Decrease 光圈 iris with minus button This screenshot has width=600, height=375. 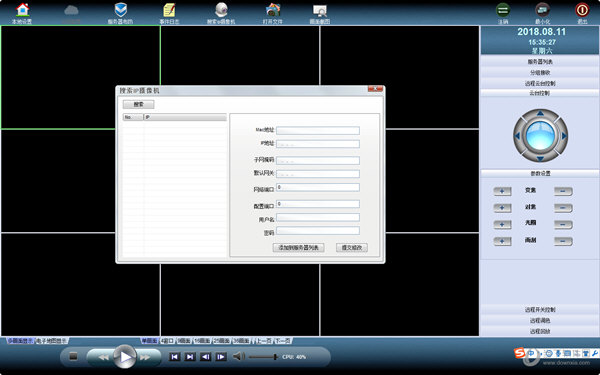tap(563, 225)
